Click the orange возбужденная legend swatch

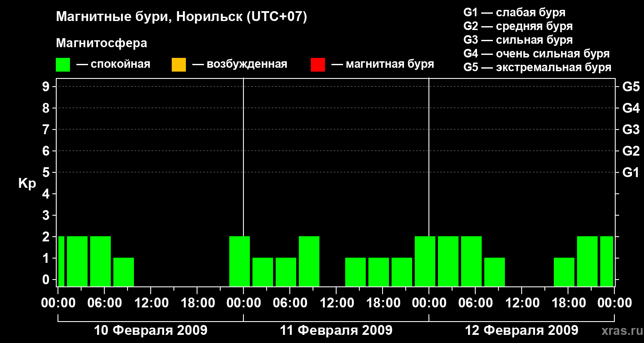[179, 65]
